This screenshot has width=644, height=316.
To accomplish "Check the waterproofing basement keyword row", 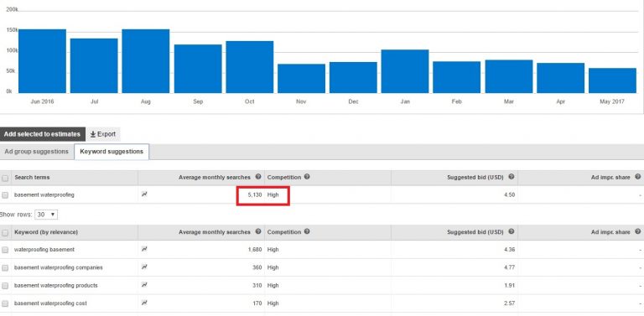I will pyautogui.click(x=5, y=250).
